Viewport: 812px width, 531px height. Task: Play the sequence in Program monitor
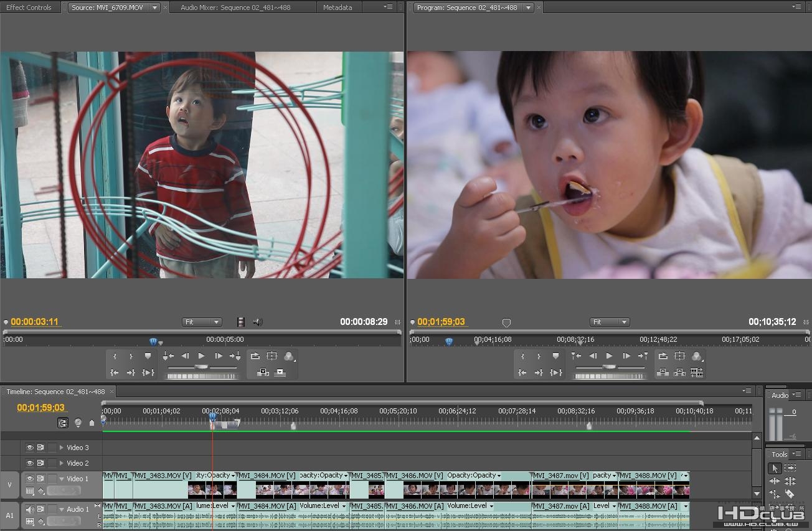pos(609,356)
